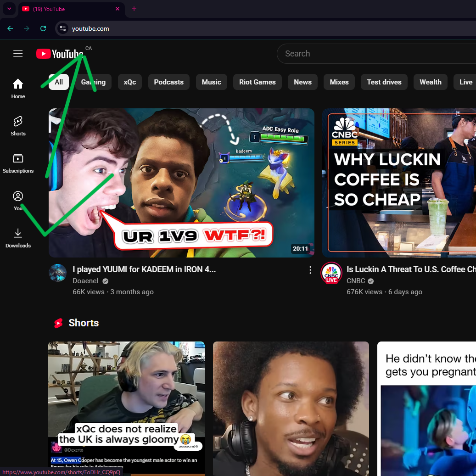Open the You profile section
Viewport: 476px width, 476px height.
coord(18,201)
